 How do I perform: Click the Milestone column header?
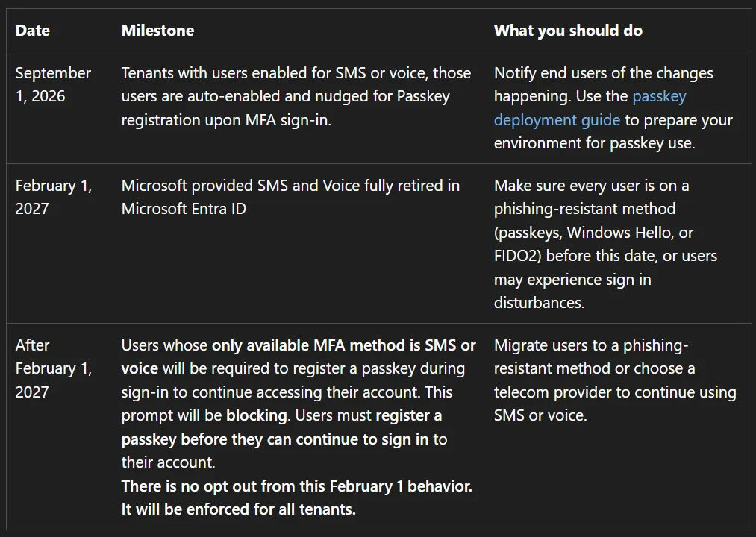(157, 31)
